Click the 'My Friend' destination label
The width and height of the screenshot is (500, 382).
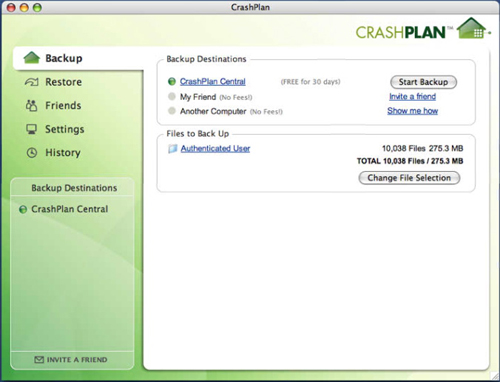[x=198, y=97]
